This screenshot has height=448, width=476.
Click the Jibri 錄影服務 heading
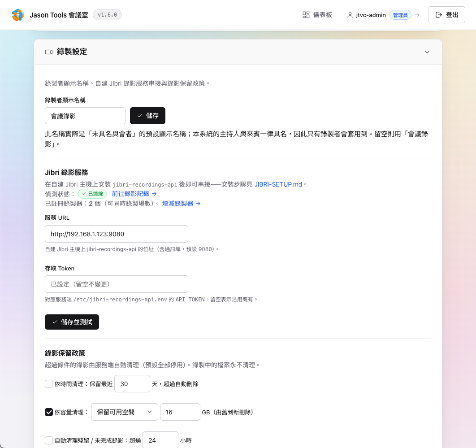click(x=66, y=173)
